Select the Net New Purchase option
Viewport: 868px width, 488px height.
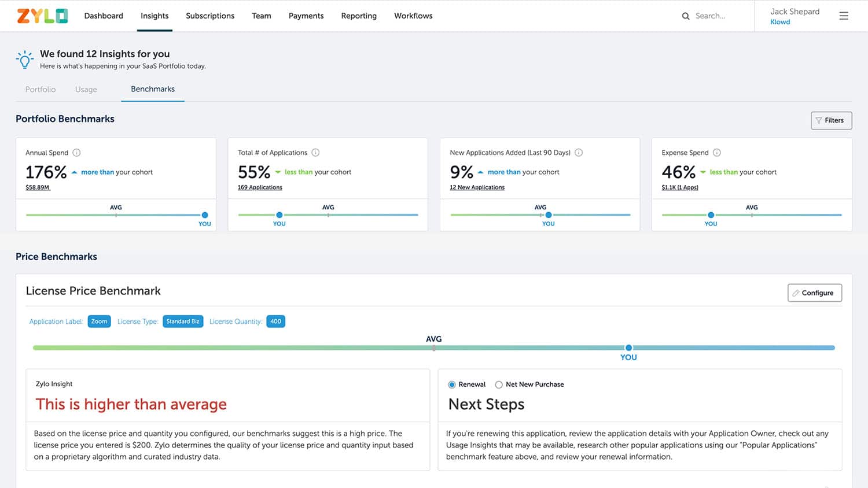(x=499, y=385)
